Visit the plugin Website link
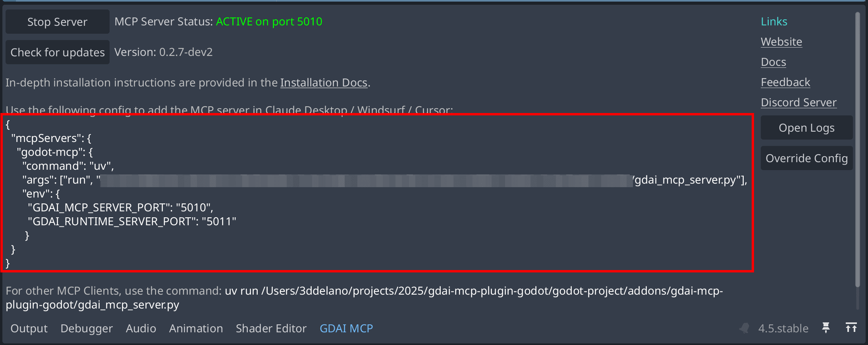868x345 pixels. [781, 41]
